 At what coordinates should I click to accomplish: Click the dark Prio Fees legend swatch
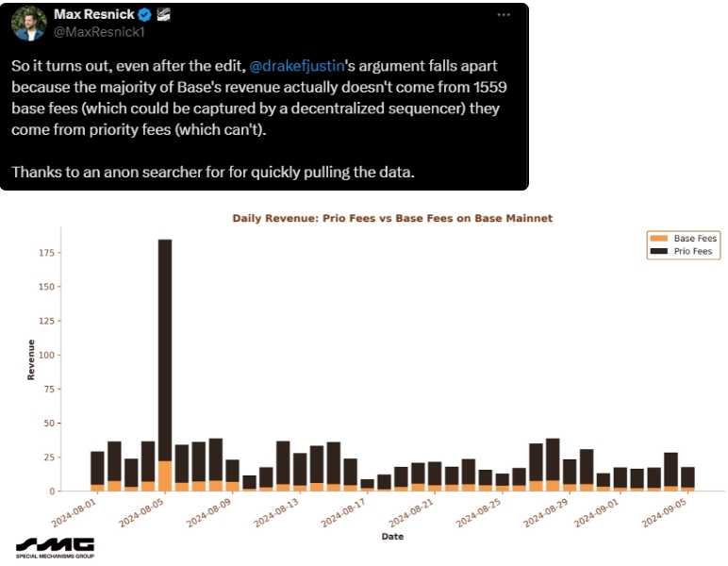658,251
